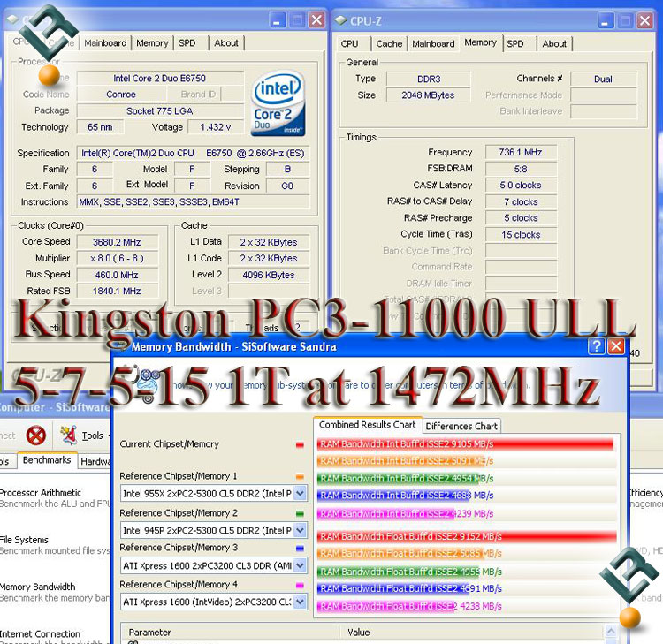Switch to About tab in right CPU-Z window
The height and width of the screenshot is (644, 663).
tap(554, 44)
